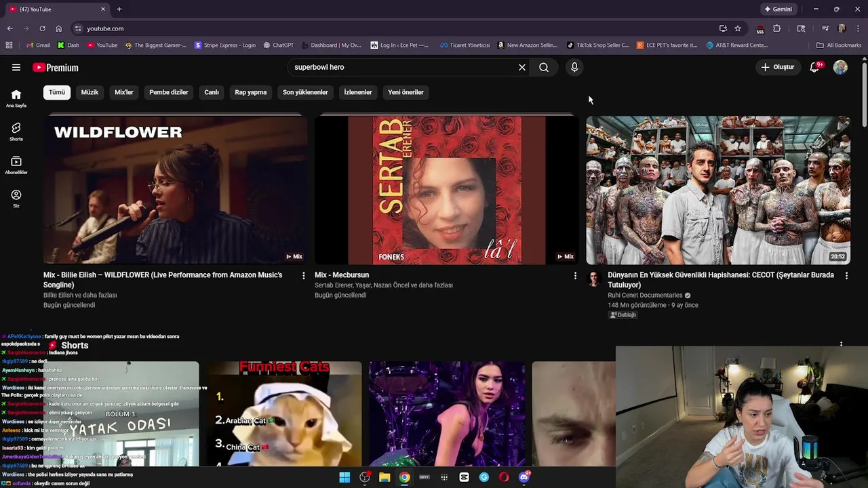
Task: Open the TikTok Shop Seller bookmark
Action: coord(598,45)
